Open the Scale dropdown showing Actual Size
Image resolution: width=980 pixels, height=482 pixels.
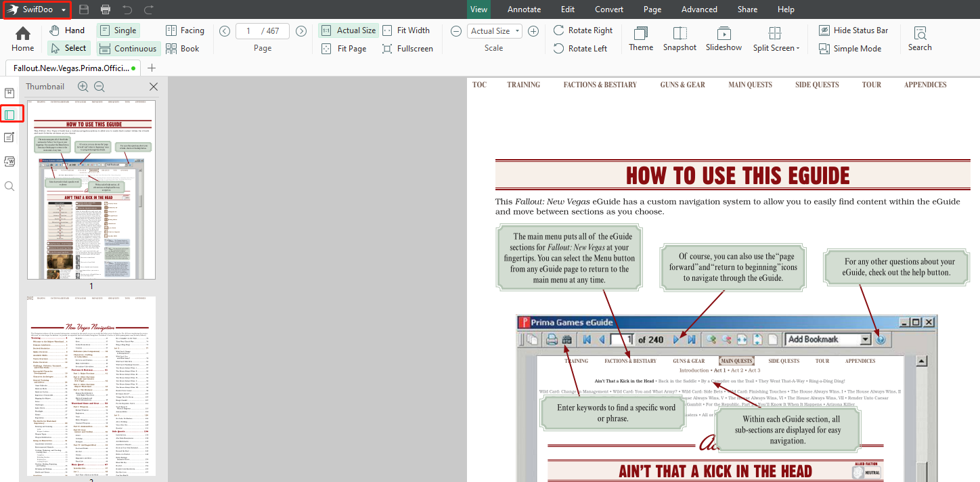[495, 31]
